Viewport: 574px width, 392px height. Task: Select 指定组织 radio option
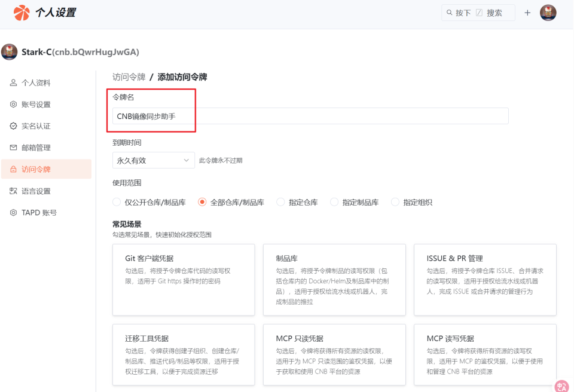tap(395, 202)
